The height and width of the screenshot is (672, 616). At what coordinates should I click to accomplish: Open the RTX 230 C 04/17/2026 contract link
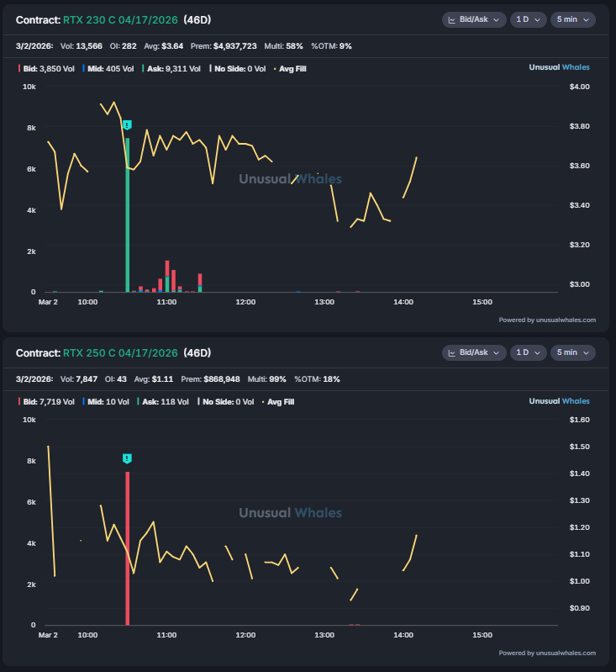pos(120,19)
